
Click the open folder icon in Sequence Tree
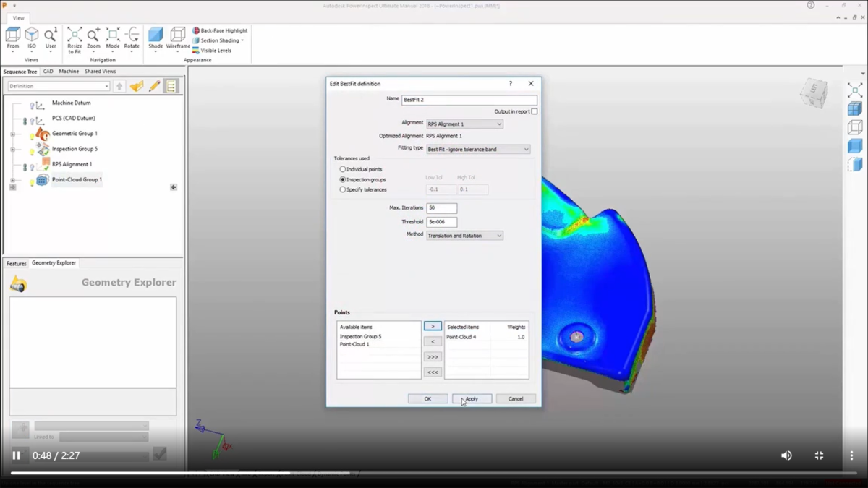[x=137, y=86]
